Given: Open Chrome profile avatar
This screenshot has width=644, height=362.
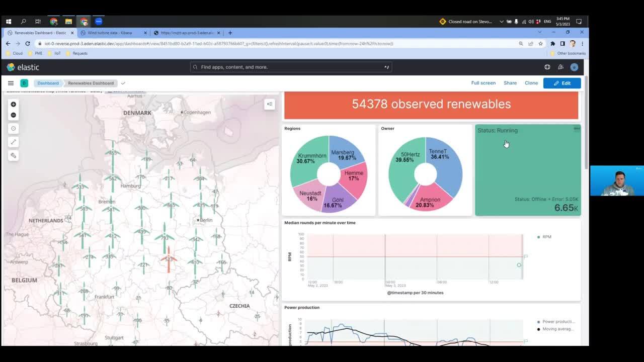Looking at the screenshot, I should (x=573, y=44).
